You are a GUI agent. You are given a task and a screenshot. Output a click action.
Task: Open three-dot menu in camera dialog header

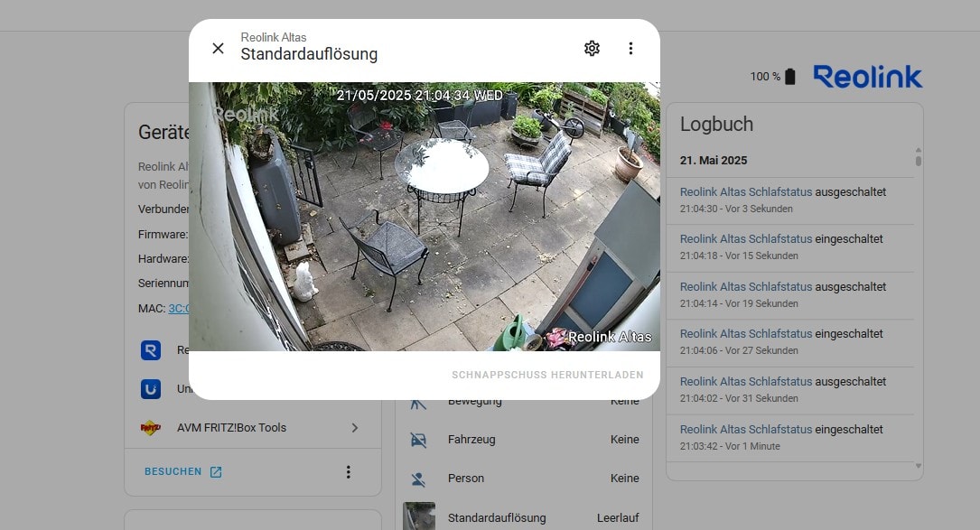click(630, 48)
